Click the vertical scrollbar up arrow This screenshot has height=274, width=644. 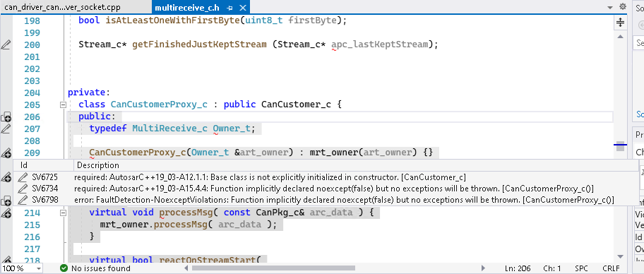[x=620, y=37]
